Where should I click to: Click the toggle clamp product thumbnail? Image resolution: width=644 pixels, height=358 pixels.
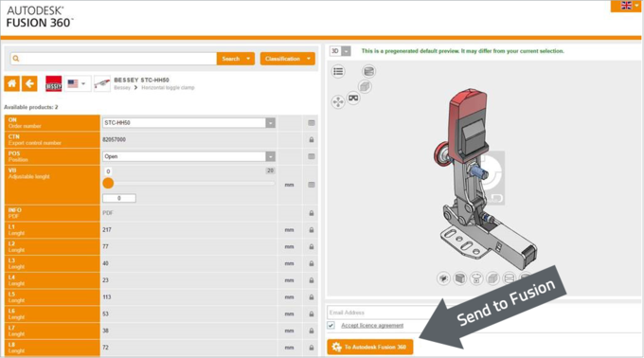coord(102,83)
